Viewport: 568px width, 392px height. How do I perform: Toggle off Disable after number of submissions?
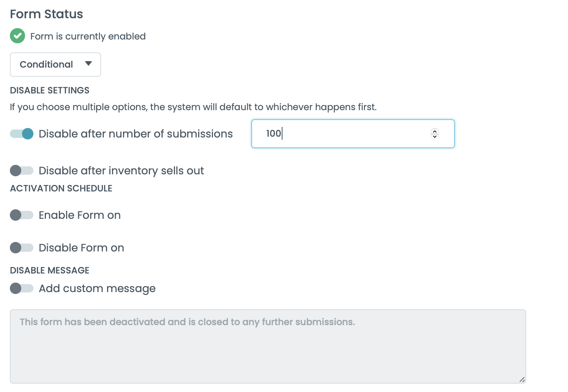coord(22,134)
